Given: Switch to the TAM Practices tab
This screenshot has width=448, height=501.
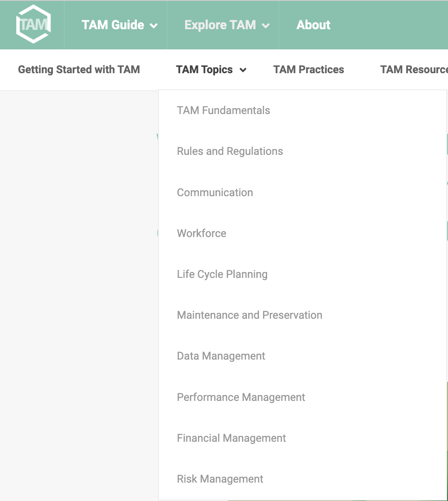Looking at the screenshot, I should pos(309,70).
